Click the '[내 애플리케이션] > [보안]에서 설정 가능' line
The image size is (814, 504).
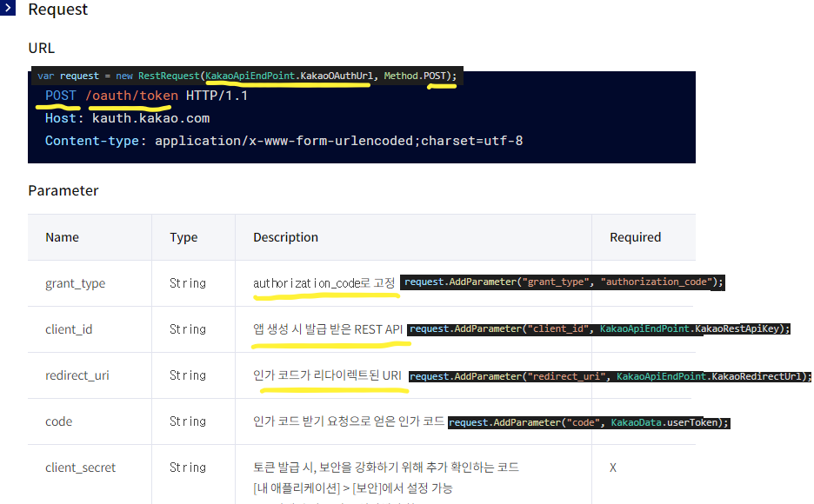click(x=353, y=488)
